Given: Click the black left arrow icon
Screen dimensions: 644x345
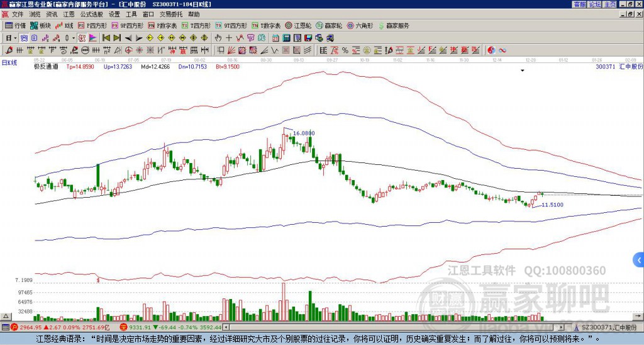Looking at the screenshot, I should [x=128, y=38].
